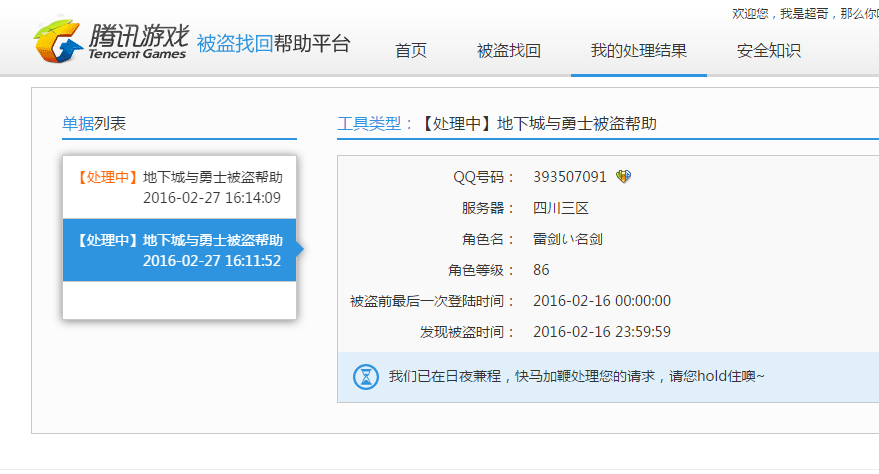879x474 pixels.
Task: Open the 安全知识 tab
Action: coord(769,50)
